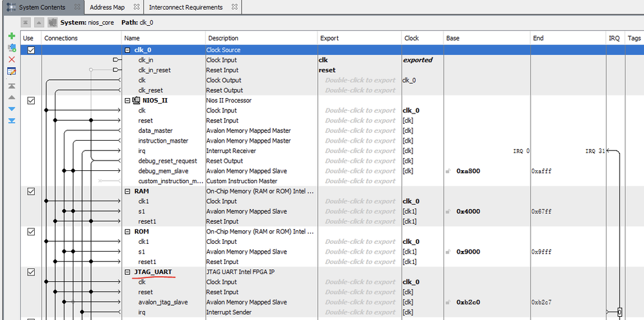644x320 pixels.
Task: Click the End column header
Action: [568, 38]
